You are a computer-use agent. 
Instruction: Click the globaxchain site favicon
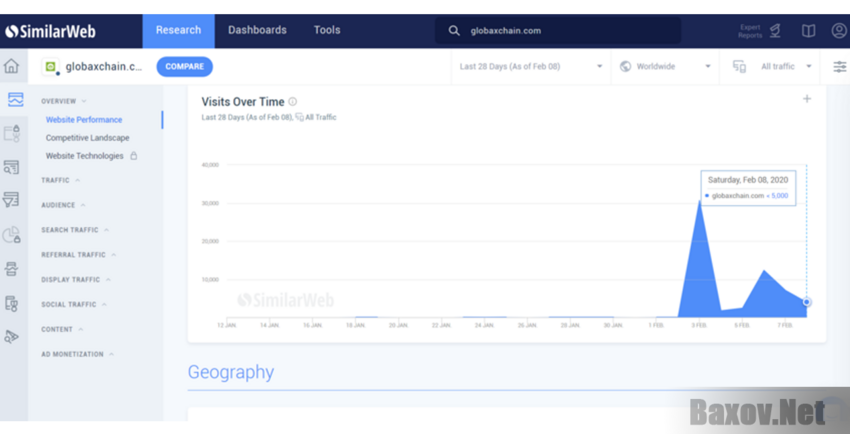tap(50, 67)
